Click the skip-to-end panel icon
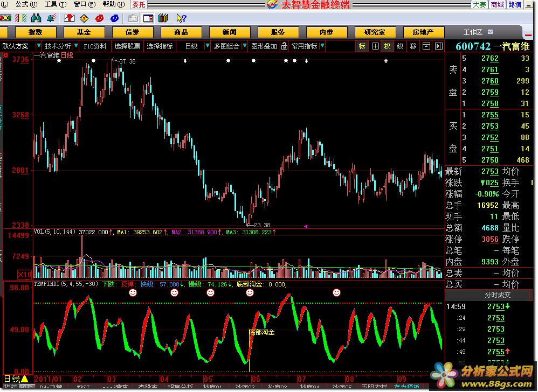The width and height of the screenshot is (538, 392). point(439,46)
